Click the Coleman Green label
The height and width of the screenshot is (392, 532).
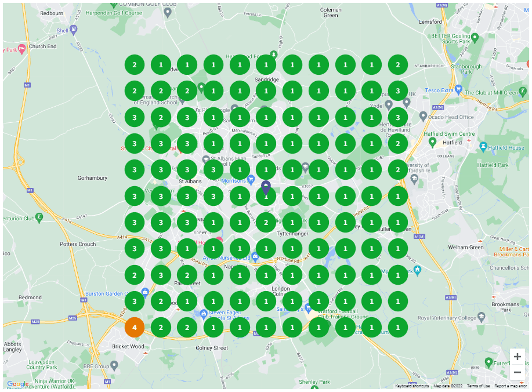pyautogui.click(x=331, y=13)
